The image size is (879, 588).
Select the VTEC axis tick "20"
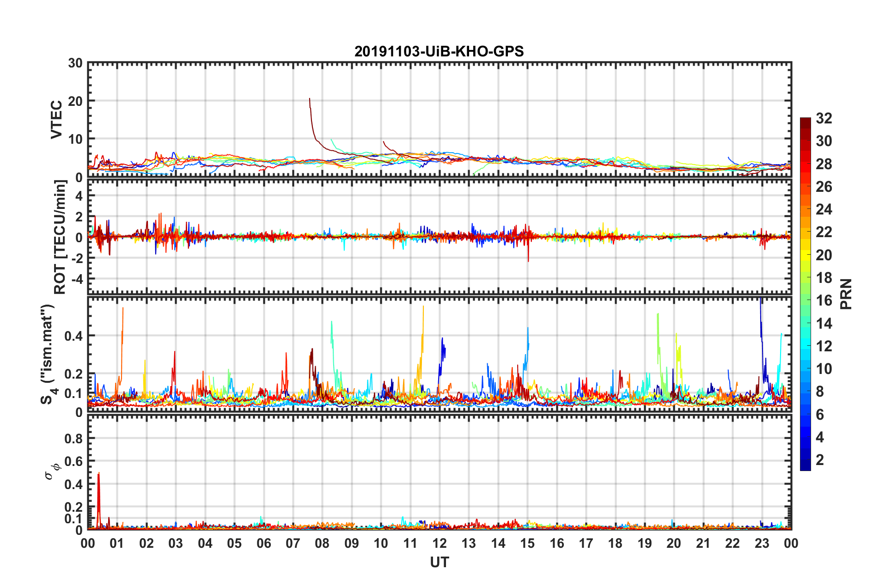pos(75,101)
